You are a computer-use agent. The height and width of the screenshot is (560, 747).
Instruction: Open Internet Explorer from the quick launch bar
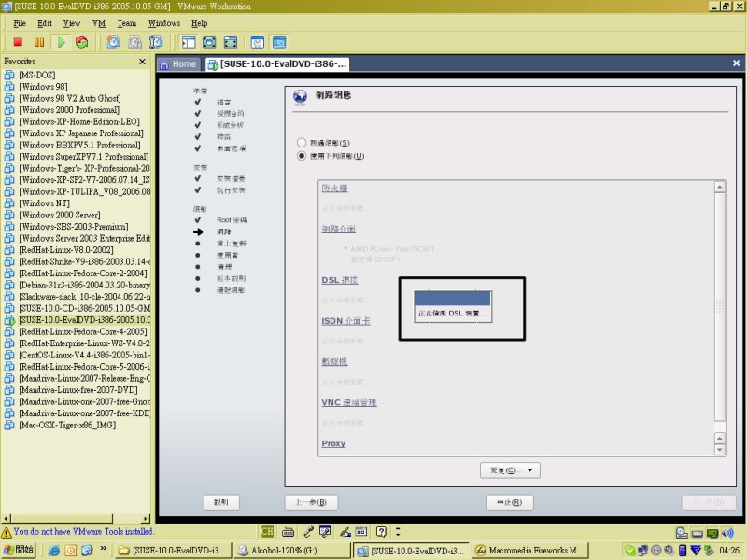point(54,551)
